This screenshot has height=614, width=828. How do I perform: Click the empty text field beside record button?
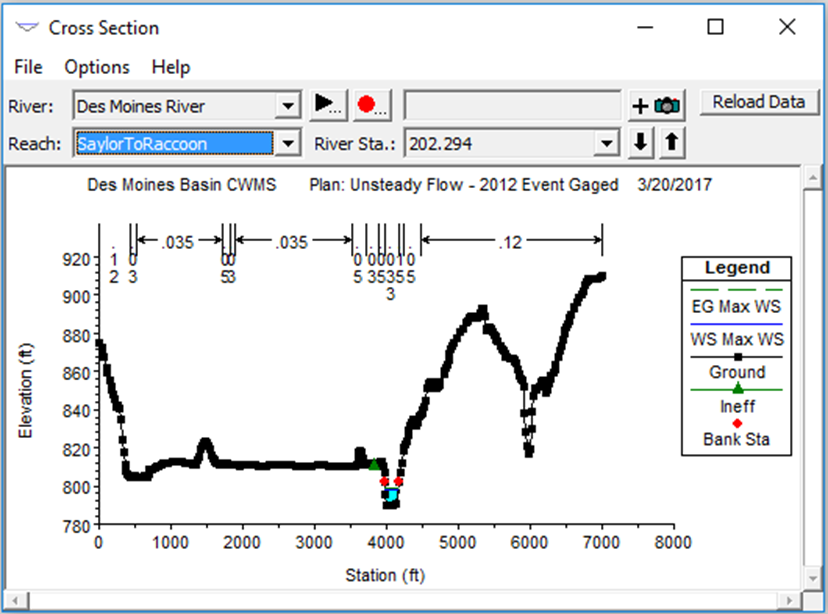[512, 106]
